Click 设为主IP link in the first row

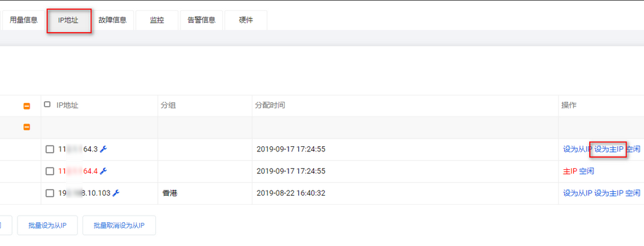coord(609,149)
